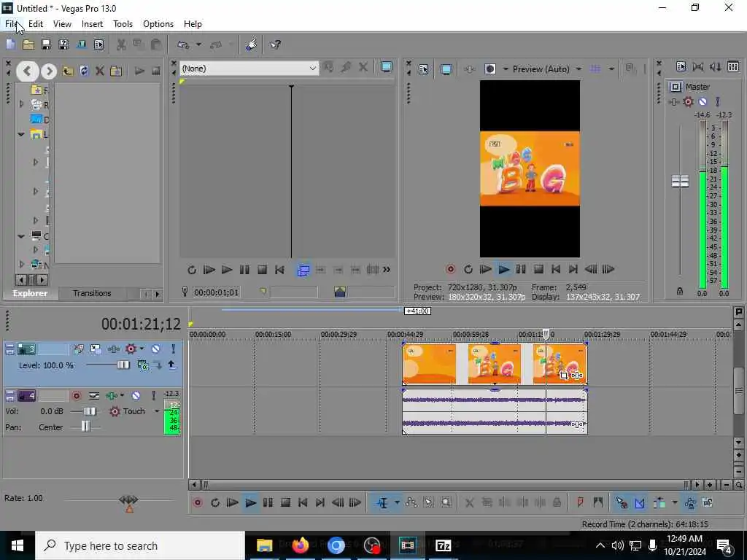Click the Undo arrow in toolbar
The image size is (747, 560).
coord(183,44)
